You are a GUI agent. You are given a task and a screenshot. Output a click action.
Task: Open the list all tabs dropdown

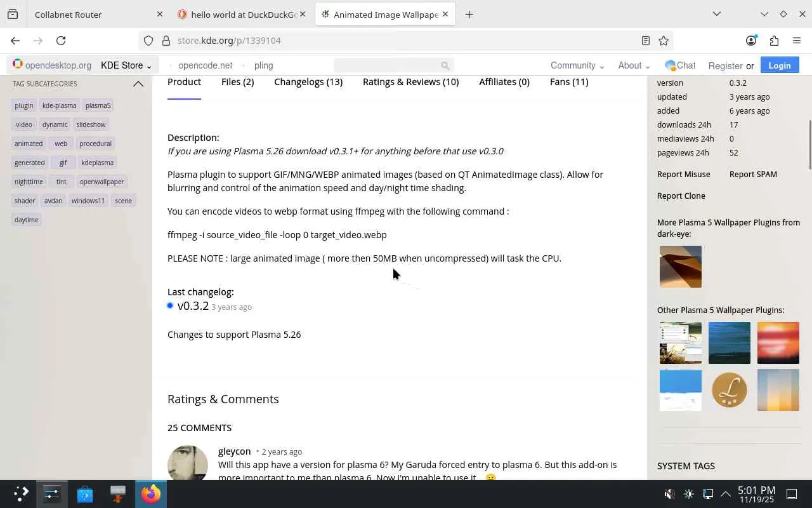coord(716,14)
